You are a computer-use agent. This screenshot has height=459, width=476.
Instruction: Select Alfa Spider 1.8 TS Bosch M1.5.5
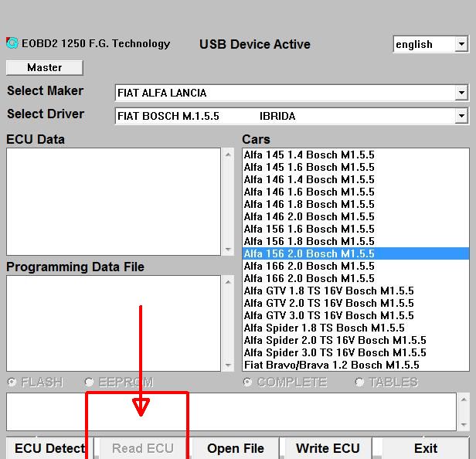coord(355,328)
